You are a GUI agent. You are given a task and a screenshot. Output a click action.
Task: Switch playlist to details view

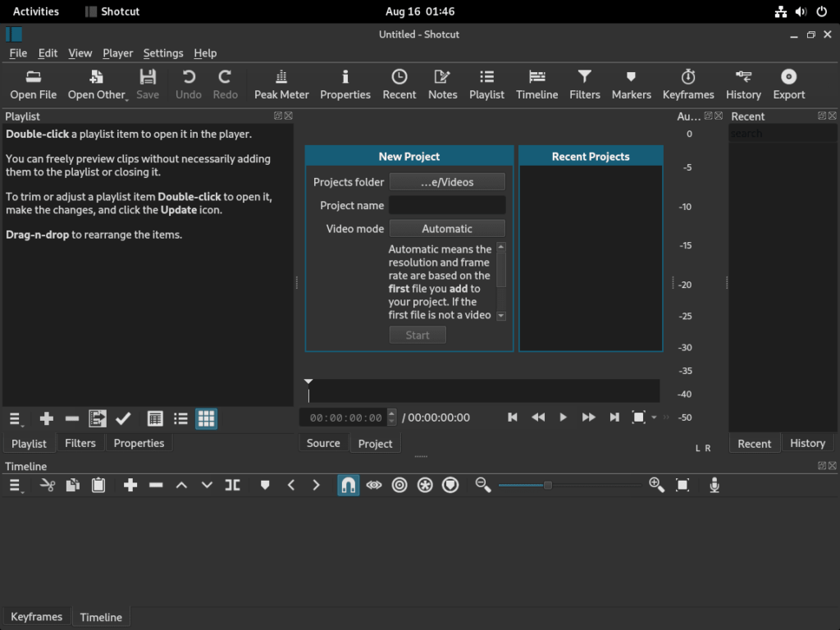point(155,419)
